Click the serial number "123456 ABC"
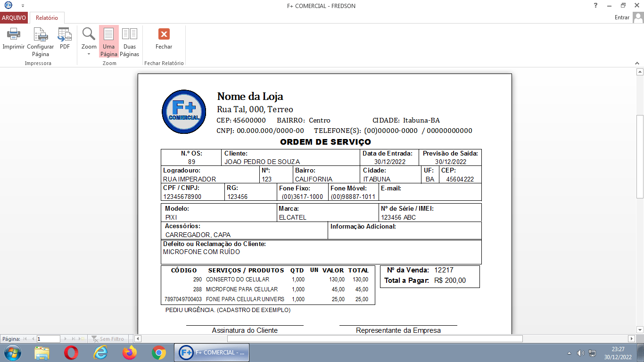The height and width of the screenshot is (362, 644). (x=398, y=217)
